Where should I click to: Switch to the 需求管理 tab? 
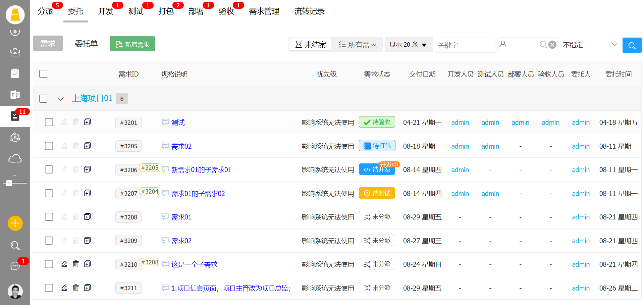point(264,11)
